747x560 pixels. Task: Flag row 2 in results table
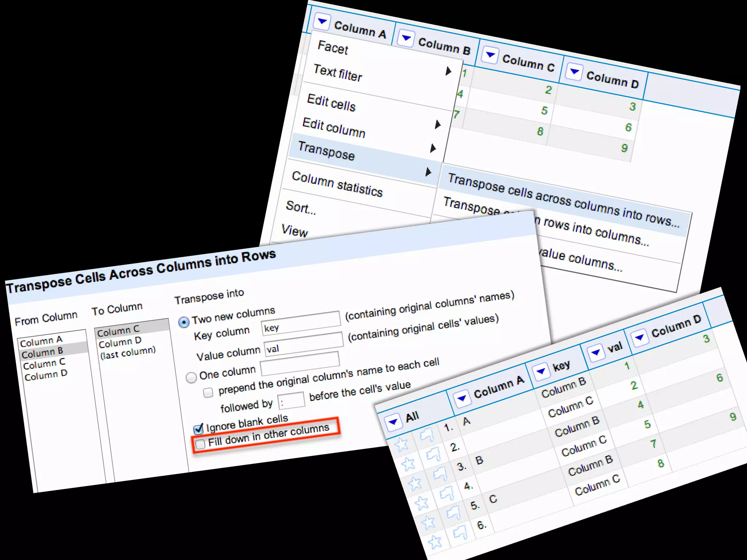[433, 455]
